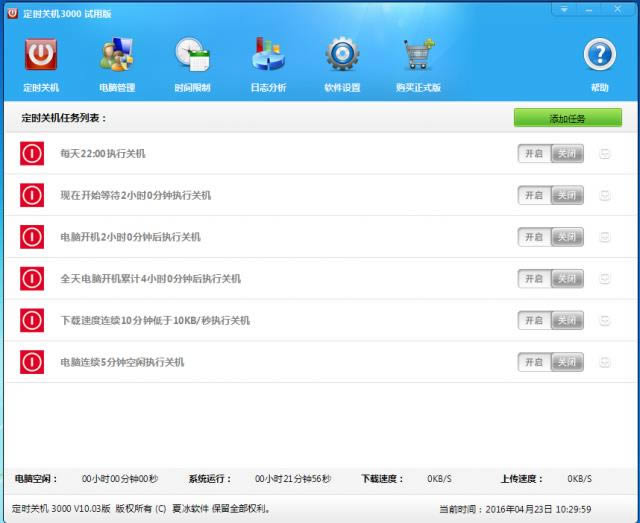640x523 pixels.
Task: Turn on 开启 for 电脑开机2小时0分钟后 task
Action: pyautogui.click(x=534, y=237)
